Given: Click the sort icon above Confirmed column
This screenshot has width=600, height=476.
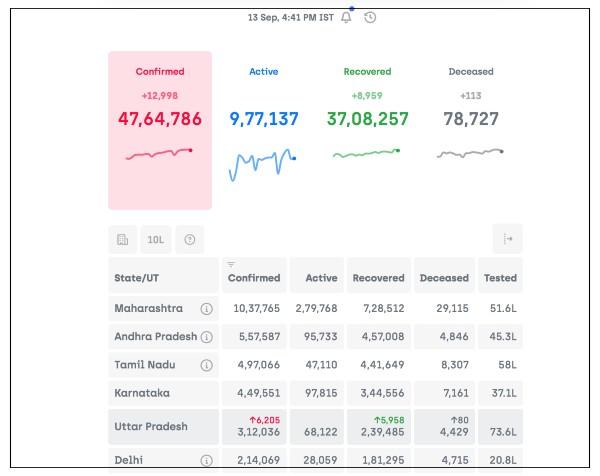Looking at the screenshot, I should tap(232, 265).
